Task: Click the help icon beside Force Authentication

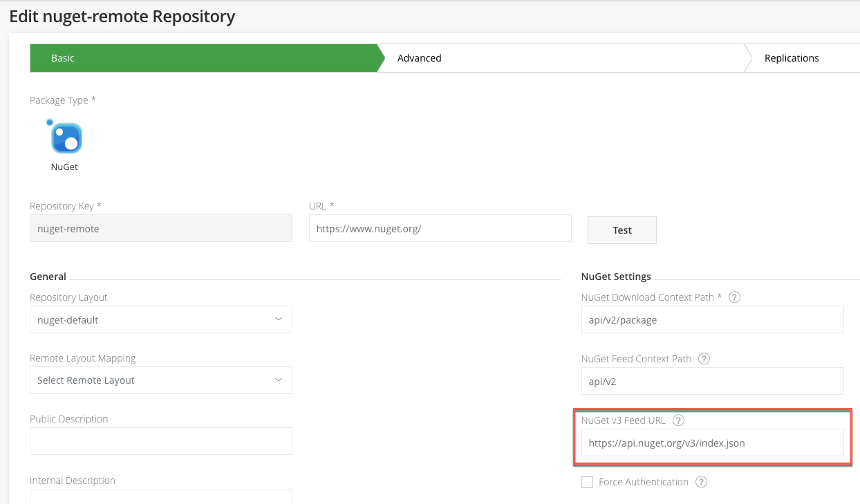Action: pyautogui.click(x=701, y=481)
